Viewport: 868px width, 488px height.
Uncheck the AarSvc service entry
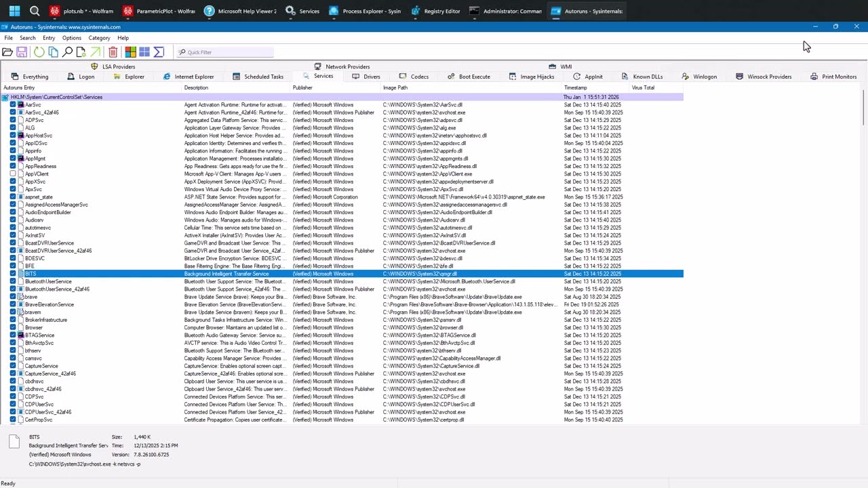[13, 105]
